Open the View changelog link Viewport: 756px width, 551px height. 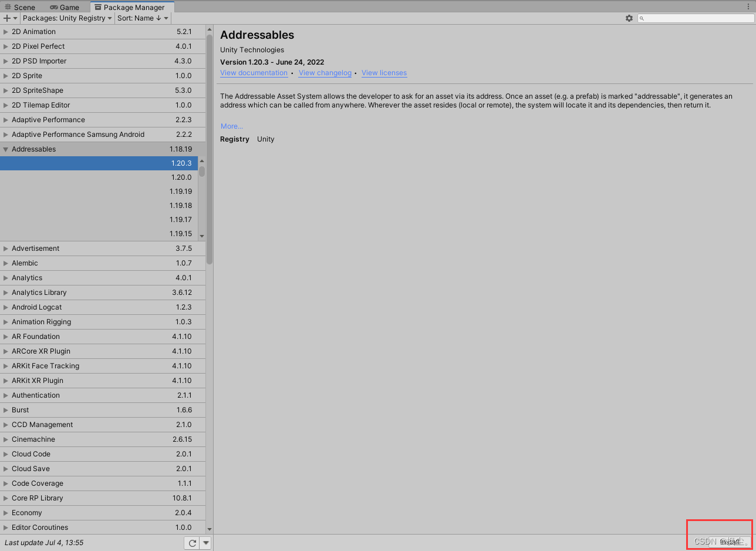point(325,73)
